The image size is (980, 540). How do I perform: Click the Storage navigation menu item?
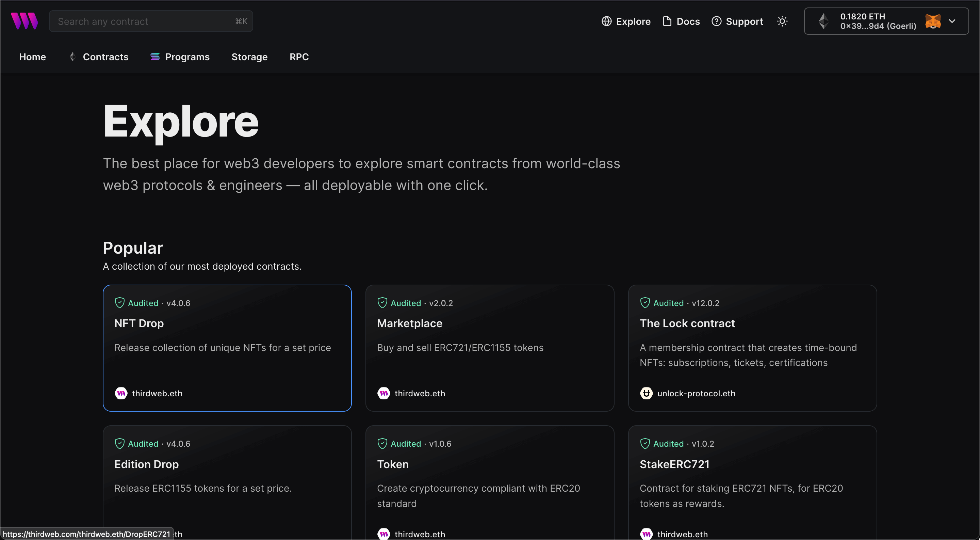coord(250,57)
